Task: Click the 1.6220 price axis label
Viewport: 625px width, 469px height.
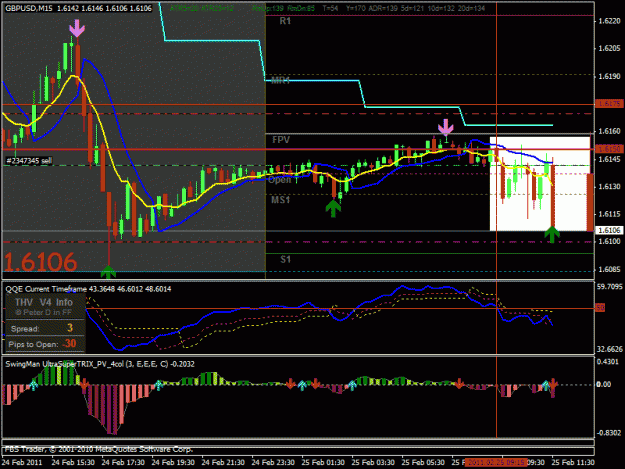Action: [x=609, y=21]
